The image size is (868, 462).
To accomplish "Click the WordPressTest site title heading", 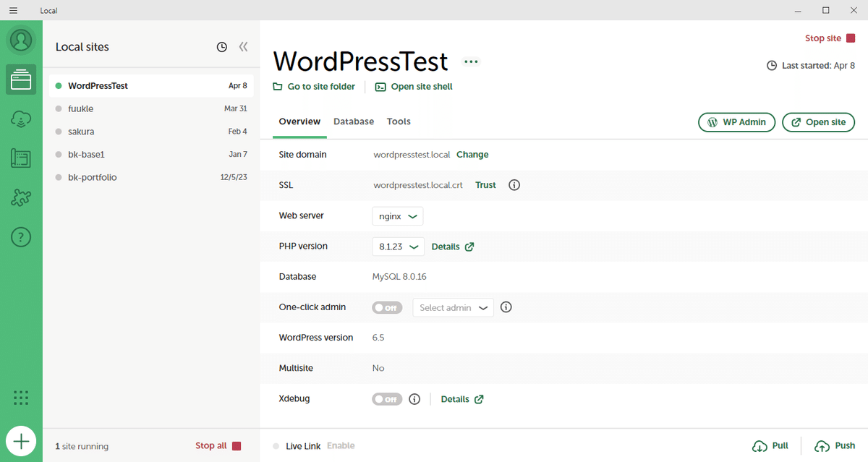I will (360, 61).
